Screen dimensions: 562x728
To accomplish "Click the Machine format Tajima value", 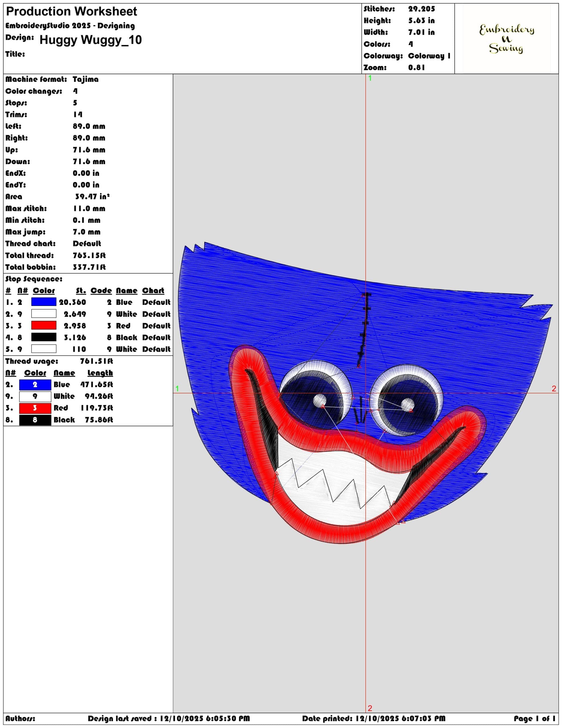I will (x=86, y=79).
